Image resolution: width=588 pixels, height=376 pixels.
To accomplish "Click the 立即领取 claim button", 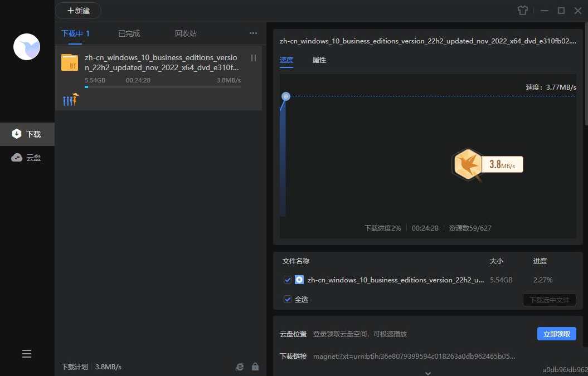I will click(x=556, y=334).
